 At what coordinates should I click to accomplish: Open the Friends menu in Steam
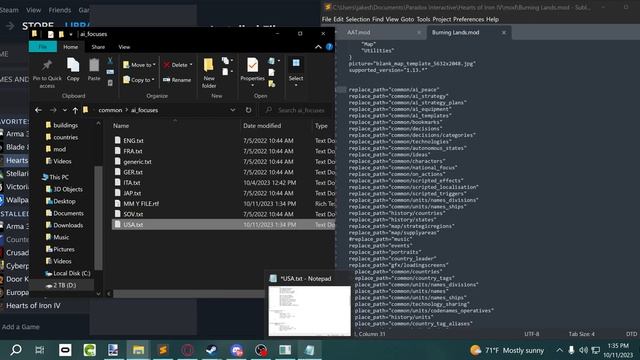pyautogui.click(x=60, y=10)
